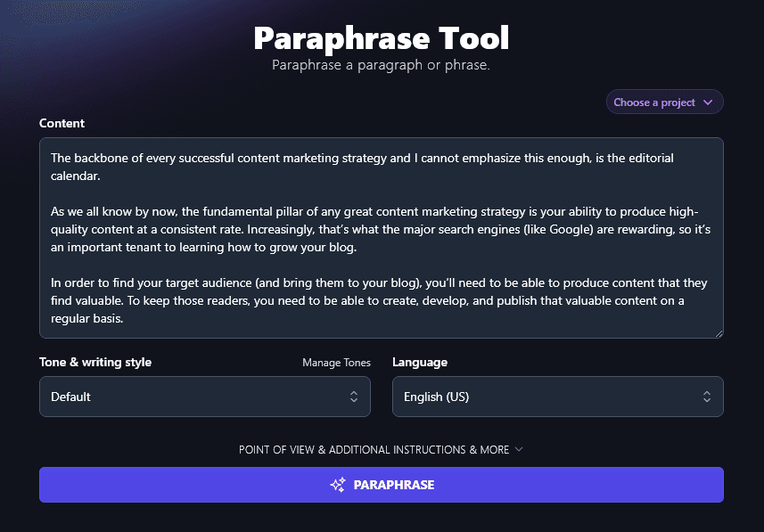Click the 'Language' field label
The height and width of the screenshot is (532, 764).
(x=420, y=363)
